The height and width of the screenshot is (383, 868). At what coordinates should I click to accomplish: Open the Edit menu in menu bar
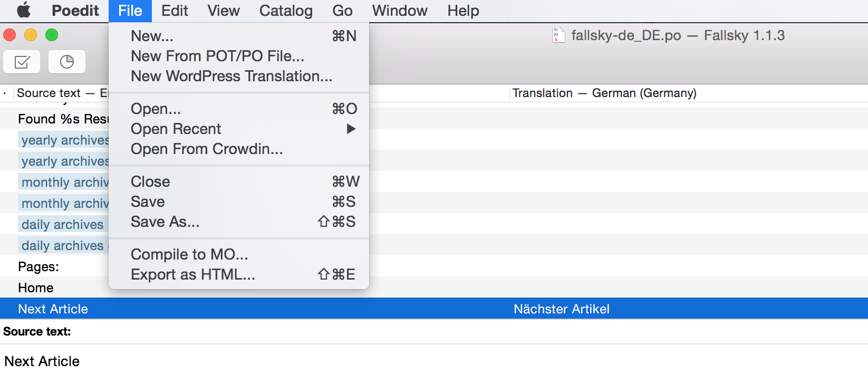[175, 11]
